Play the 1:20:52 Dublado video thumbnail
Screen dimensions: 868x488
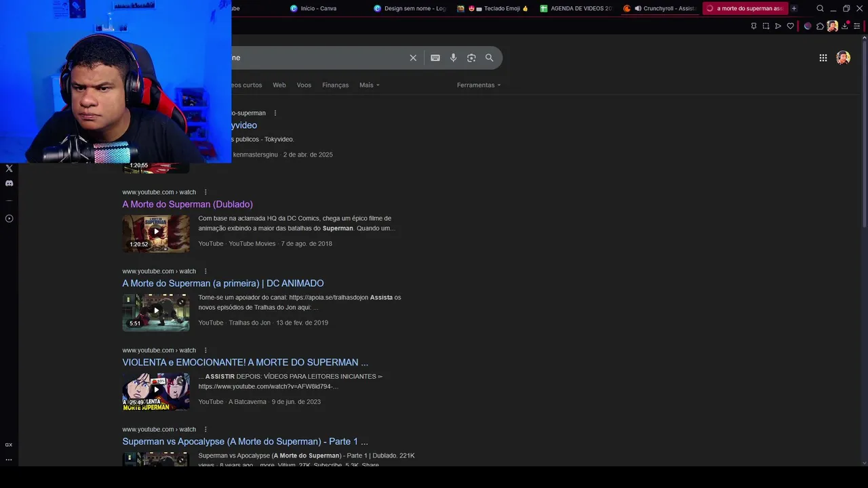[156, 233]
